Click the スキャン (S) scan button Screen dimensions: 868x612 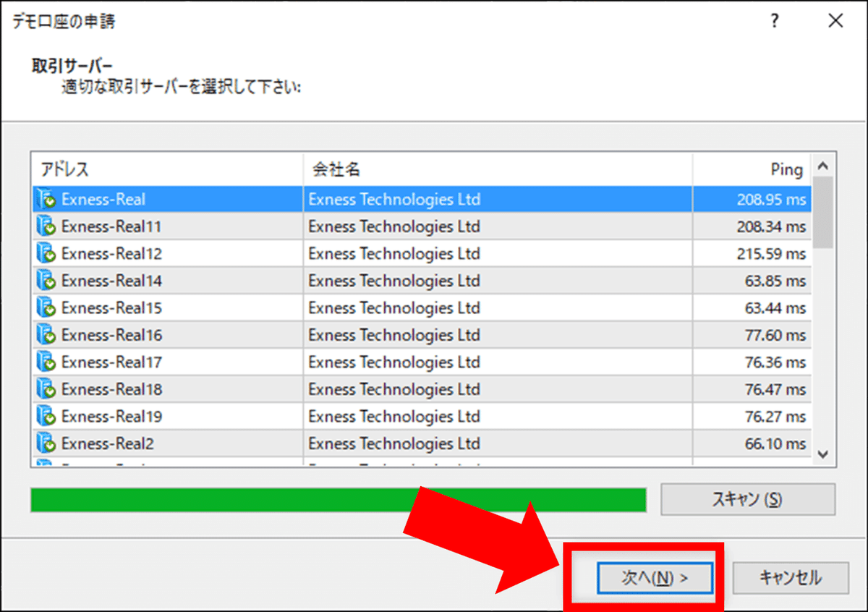748,499
